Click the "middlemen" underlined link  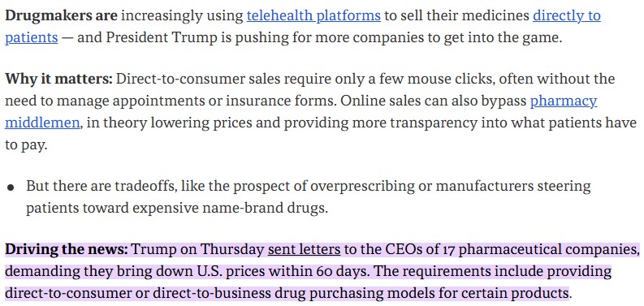tap(42, 123)
